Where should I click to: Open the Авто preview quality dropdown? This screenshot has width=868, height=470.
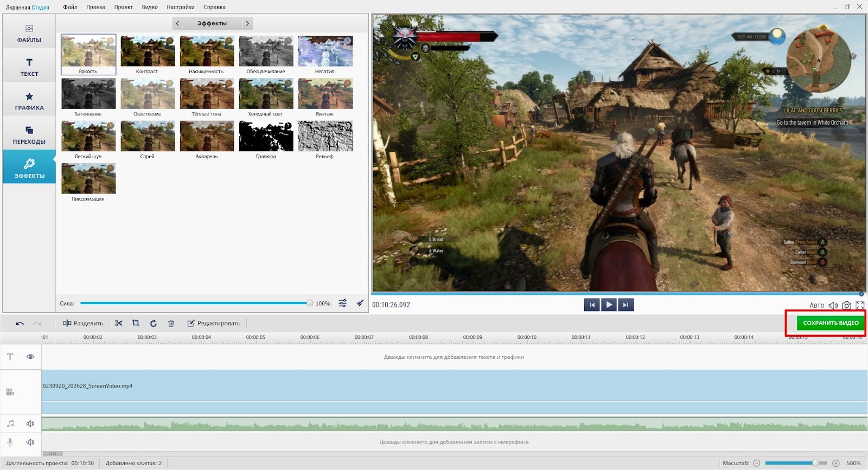click(x=816, y=305)
